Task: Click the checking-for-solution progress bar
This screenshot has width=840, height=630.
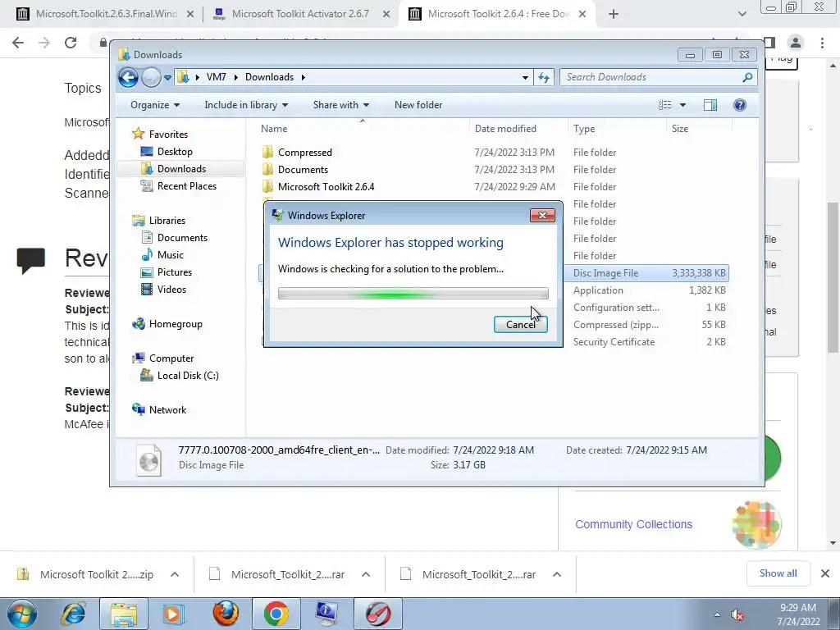Action: tap(413, 293)
